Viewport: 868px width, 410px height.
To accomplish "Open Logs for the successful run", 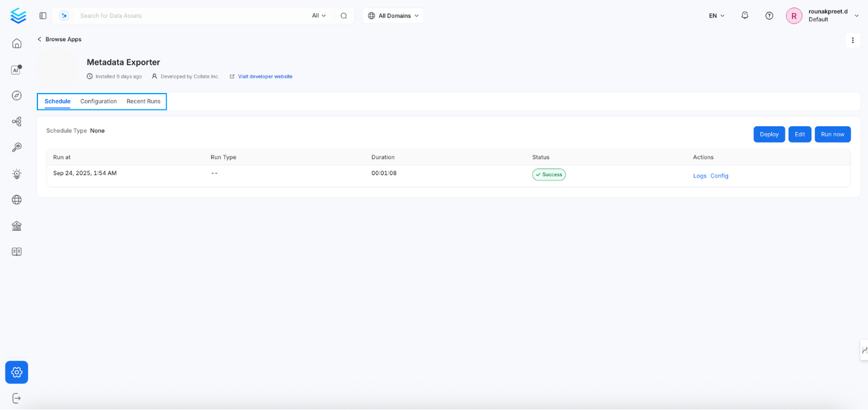I will (700, 176).
